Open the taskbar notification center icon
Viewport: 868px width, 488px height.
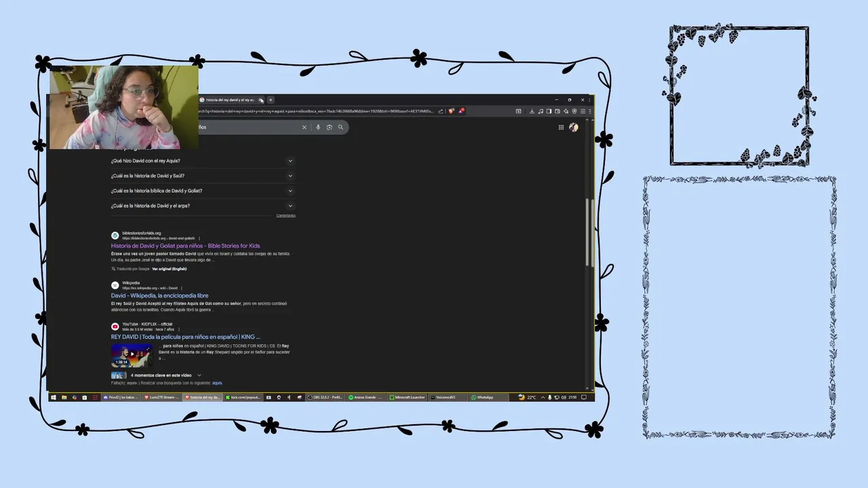click(584, 397)
